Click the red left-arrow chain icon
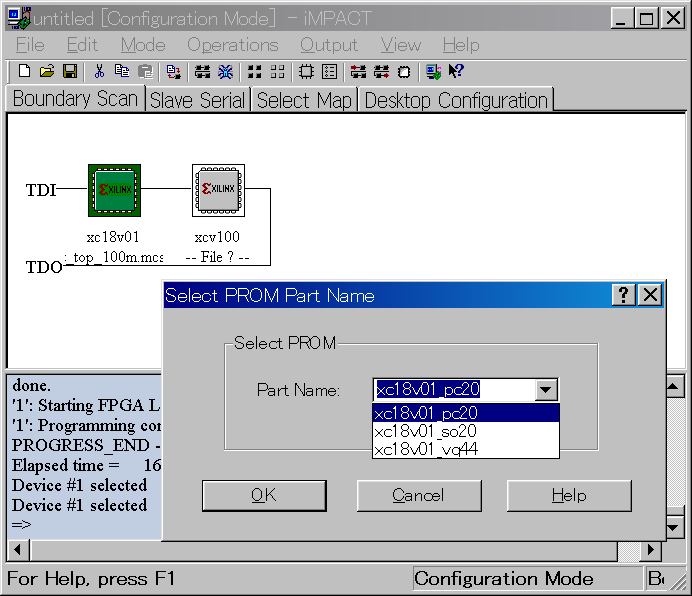This screenshot has width=692, height=596. tap(358, 72)
